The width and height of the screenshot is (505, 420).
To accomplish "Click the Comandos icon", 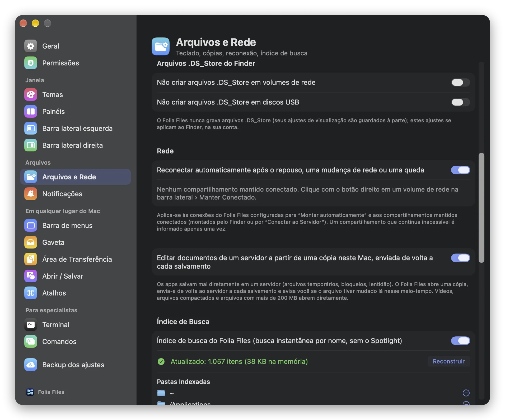I will pos(31,342).
